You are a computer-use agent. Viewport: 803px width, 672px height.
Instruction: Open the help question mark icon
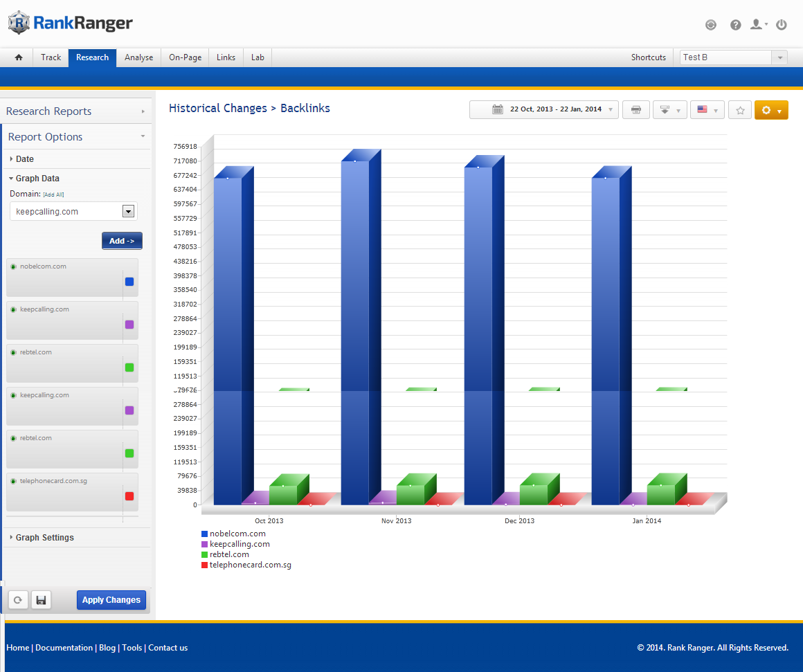click(x=735, y=25)
